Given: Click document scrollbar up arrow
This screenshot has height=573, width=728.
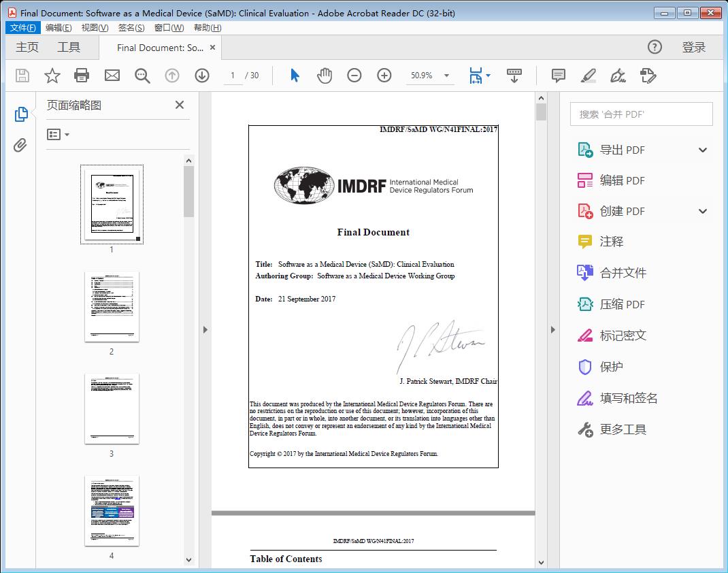Looking at the screenshot, I should click(541, 98).
